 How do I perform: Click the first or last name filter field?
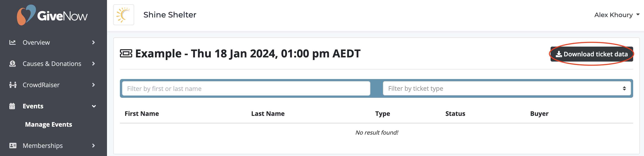[x=245, y=88]
